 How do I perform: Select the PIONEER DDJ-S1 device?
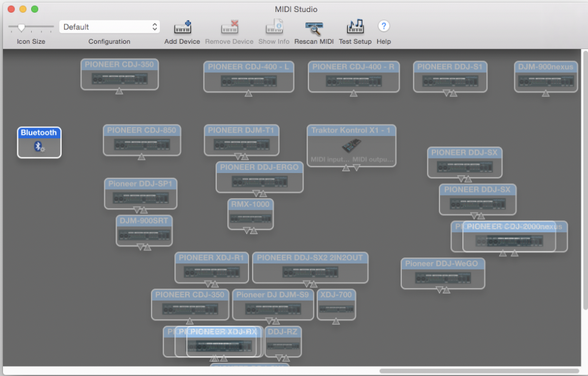(x=450, y=77)
